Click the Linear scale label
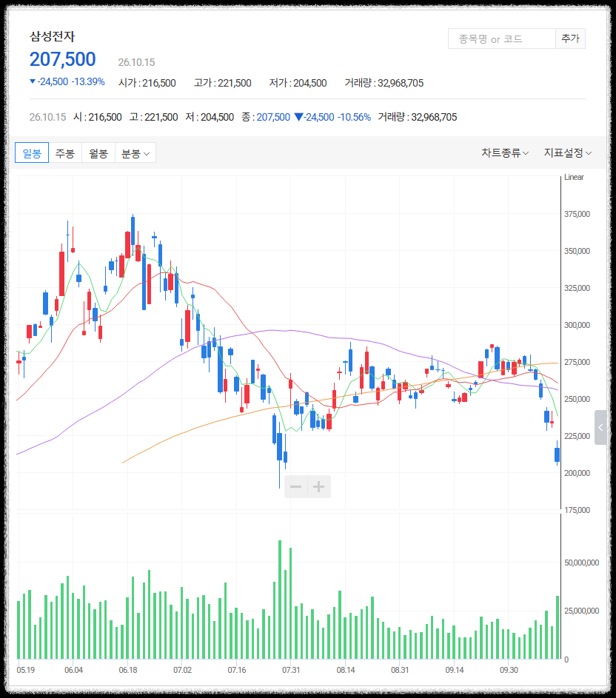 [574, 177]
